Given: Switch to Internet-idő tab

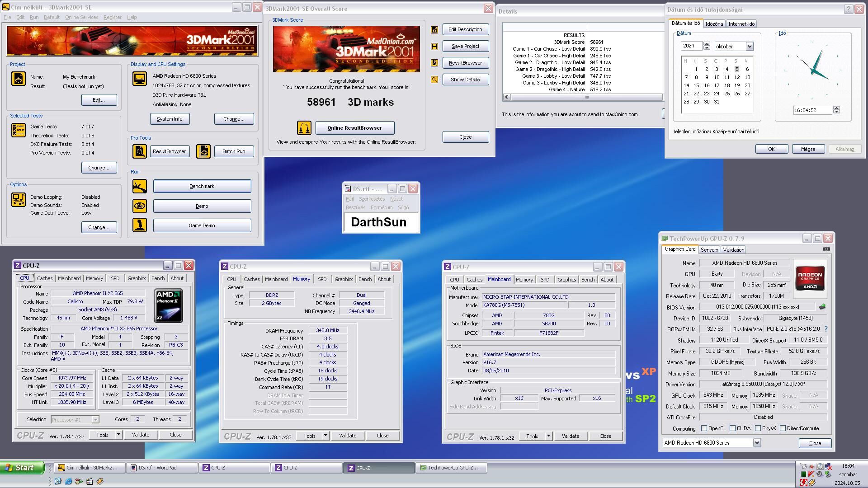Looking at the screenshot, I should (x=741, y=24).
